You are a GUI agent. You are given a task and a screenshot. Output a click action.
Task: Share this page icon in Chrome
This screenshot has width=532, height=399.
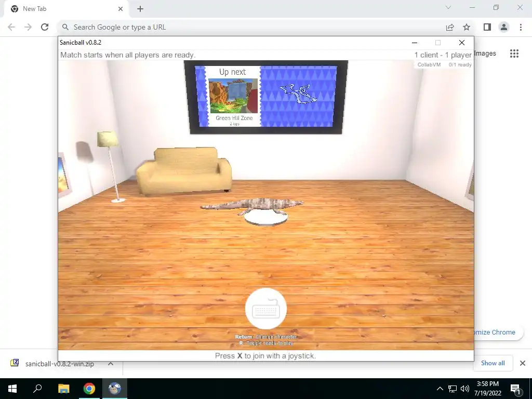450,27
